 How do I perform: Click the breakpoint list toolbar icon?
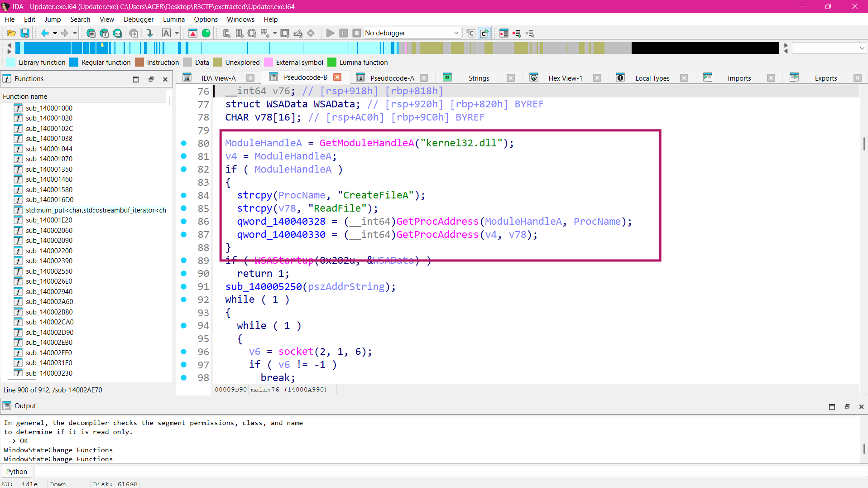point(504,33)
